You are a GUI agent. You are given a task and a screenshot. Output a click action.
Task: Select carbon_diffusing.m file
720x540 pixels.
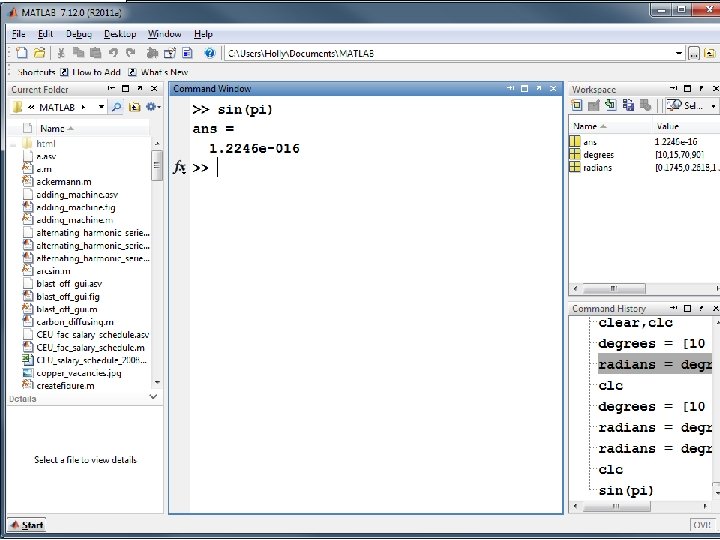pyautogui.click(x=75, y=322)
